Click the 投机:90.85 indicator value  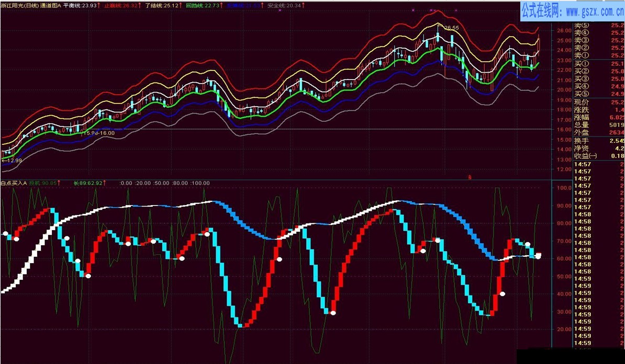[42, 183]
